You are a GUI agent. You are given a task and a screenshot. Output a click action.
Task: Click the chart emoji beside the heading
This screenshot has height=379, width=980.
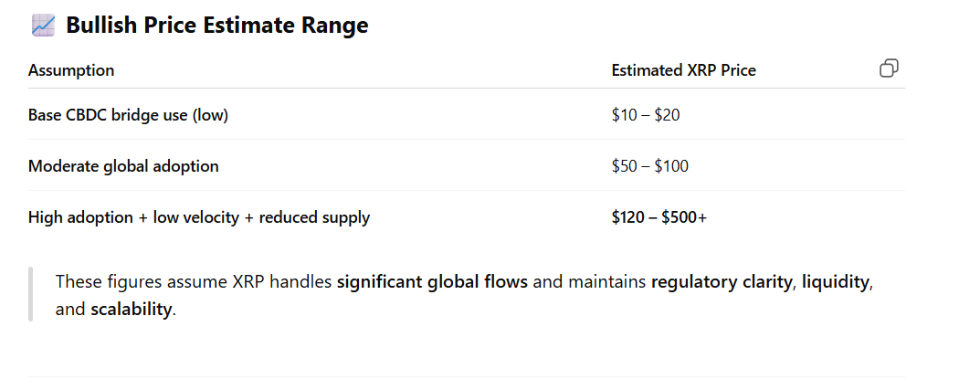coord(42,26)
